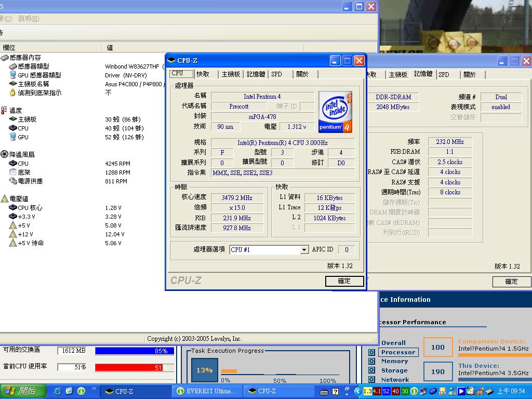
Task: Click 確定 in the front CPU-Z window
Action: [344, 281]
